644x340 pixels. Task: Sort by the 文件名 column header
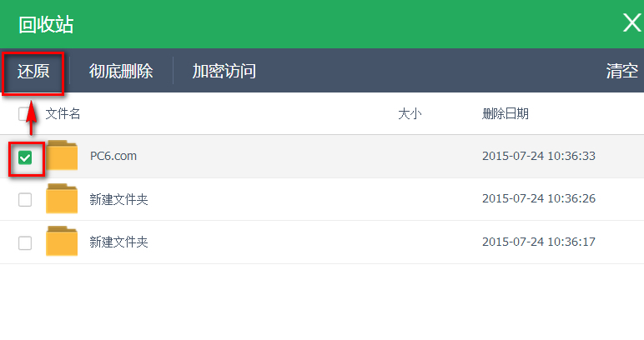pyautogui.click(x=63, y=114)
